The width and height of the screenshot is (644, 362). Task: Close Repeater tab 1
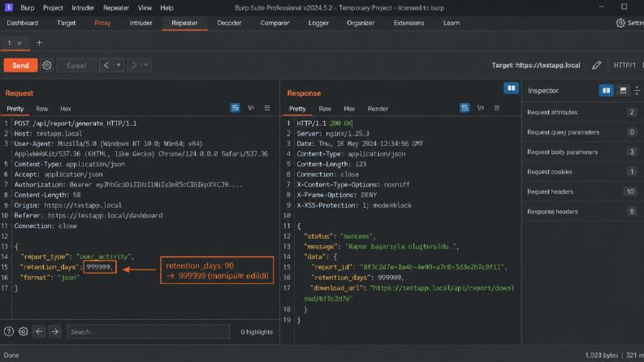tap(19, 43)
